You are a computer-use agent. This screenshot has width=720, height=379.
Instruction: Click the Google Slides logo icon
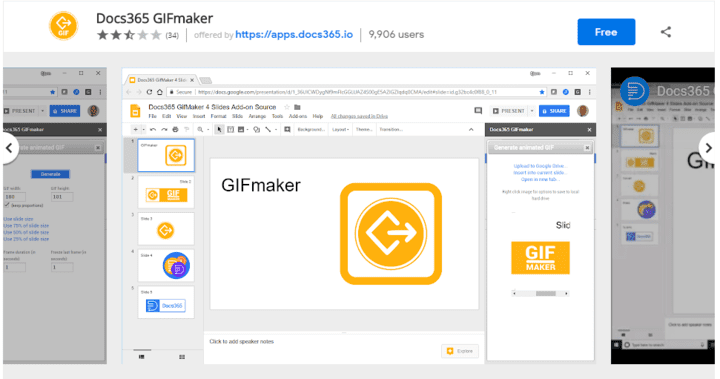coord(135,111)
